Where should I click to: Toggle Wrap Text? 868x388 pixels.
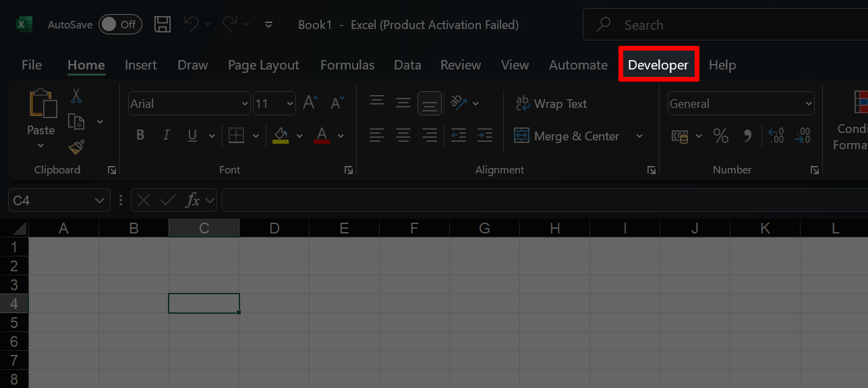click(x=551, y=103)
